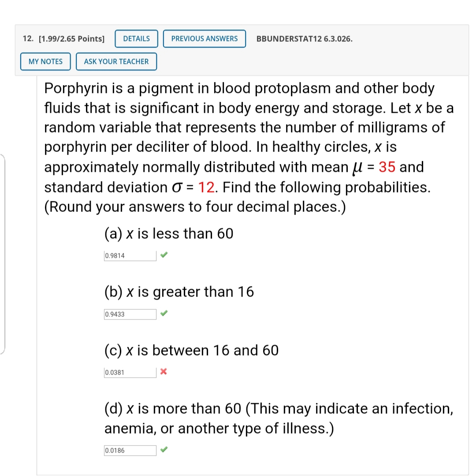Click the question 12 points display
The image size is (476, 476).
coord(71,39)
